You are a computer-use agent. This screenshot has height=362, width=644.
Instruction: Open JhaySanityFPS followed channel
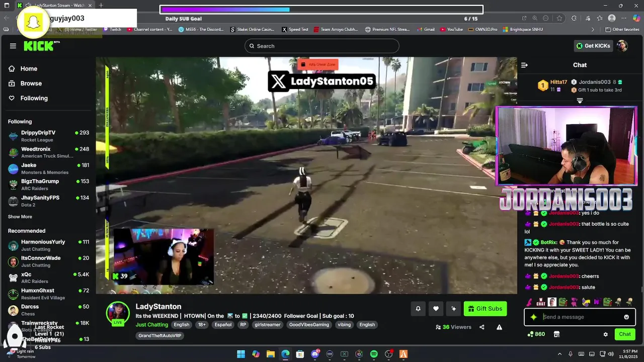48,201
